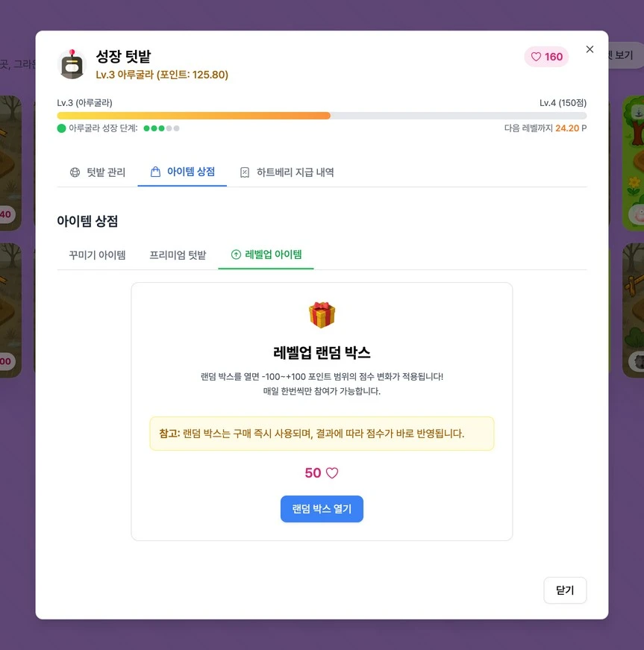Click the up-arrow icon beside 레벨업 아이템
Image resolution: width=644 pixels, height=650 pixels.
236,254
